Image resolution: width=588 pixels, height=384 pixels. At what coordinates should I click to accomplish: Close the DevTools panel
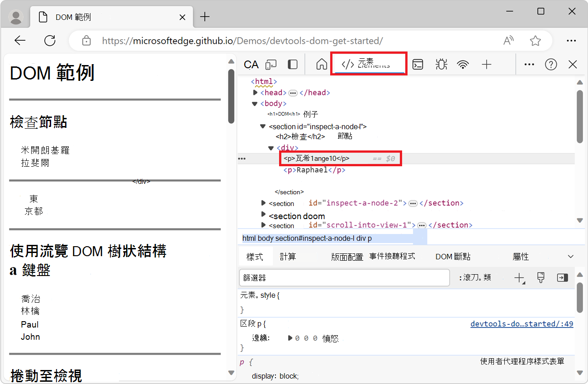click(x=573, y=65)
